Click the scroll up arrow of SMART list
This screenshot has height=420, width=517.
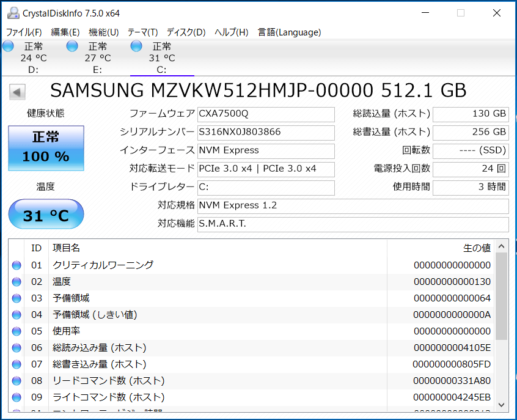[502, 246]
